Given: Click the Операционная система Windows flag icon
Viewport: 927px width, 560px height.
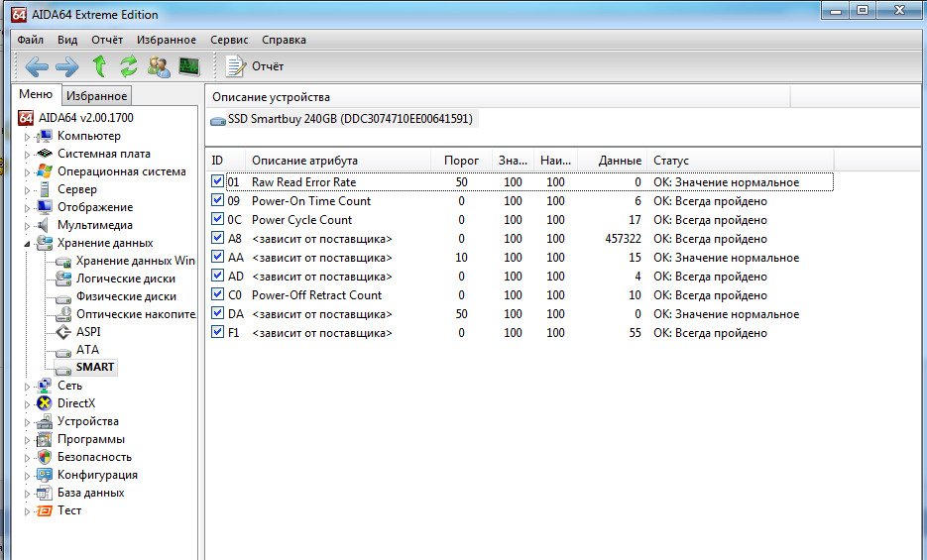Looking at the screenshot, I should [44, 171].
